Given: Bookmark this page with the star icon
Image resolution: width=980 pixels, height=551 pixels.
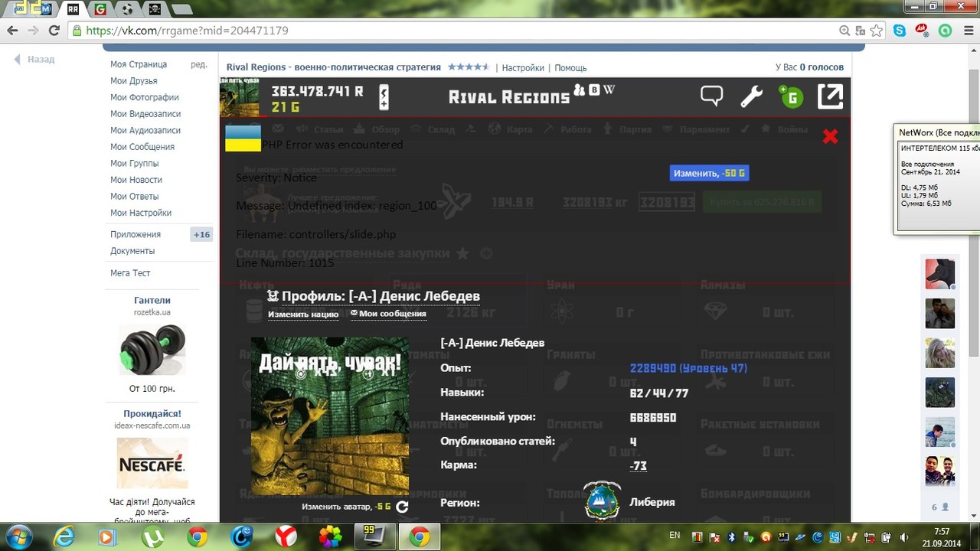Looking at the screenshot, I should (876, 31).
